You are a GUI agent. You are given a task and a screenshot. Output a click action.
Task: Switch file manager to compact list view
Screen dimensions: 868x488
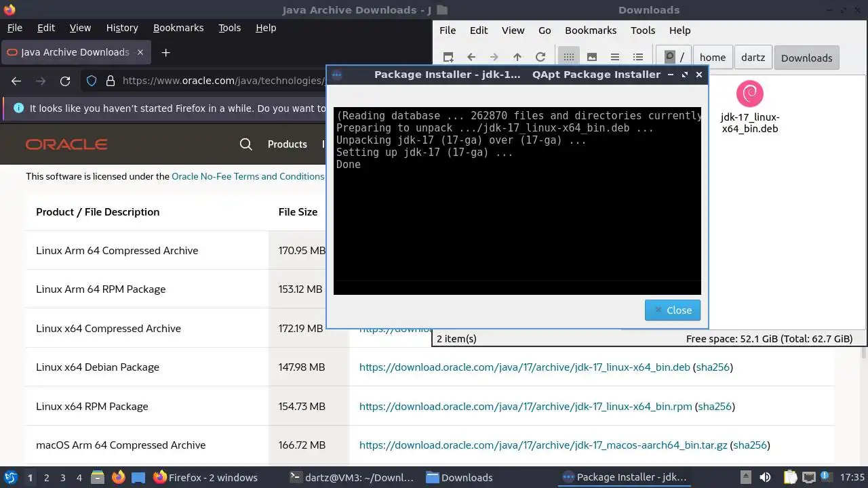[x=615, y=58]
